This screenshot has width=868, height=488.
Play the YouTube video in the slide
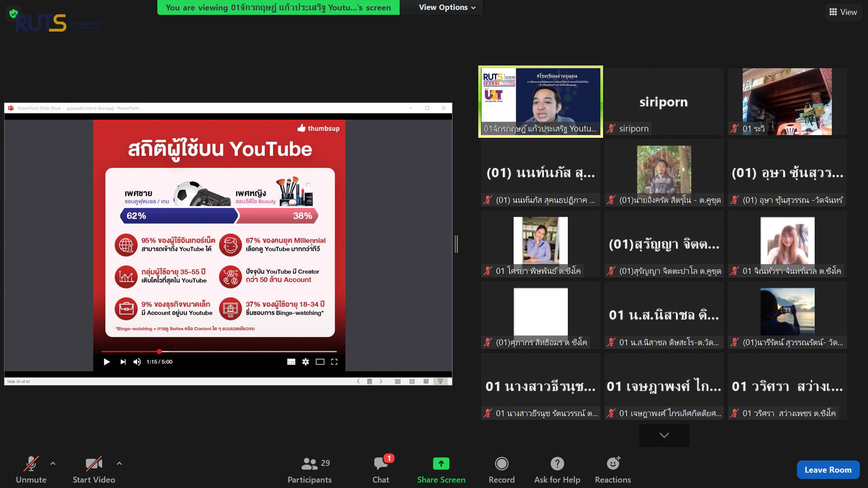107,362
